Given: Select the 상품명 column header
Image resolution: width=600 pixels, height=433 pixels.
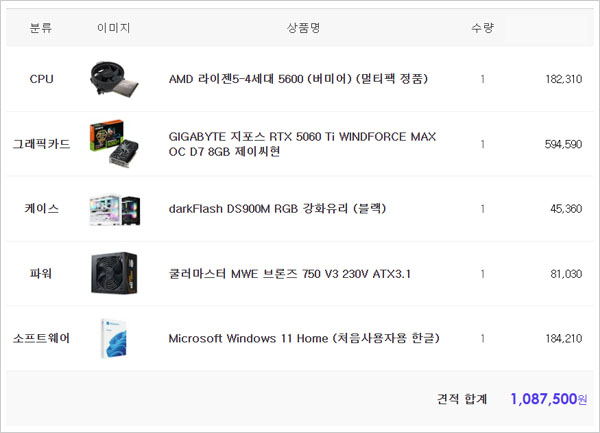Looking at the screenshot, I should [303, 28].
